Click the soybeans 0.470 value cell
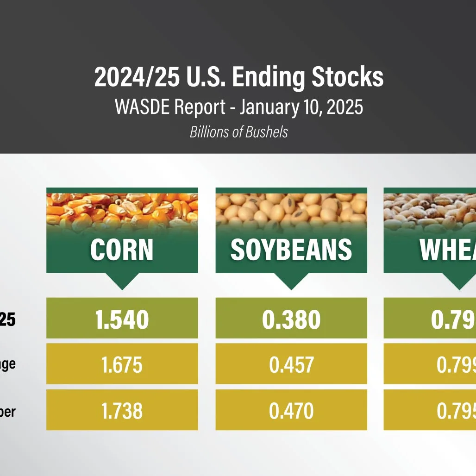The height and width of the screenshot is (476, 476). coord(291,410)
